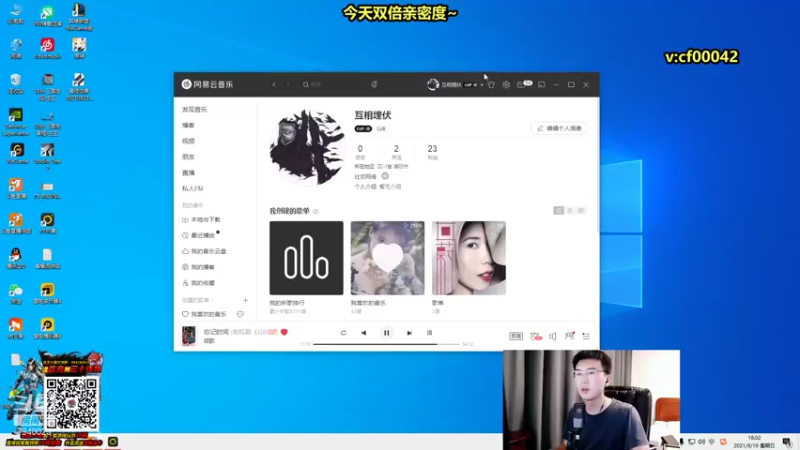The height and width of the screenshot is (450, 800).
Task: Click the large profile avatar picture
Action: coord(308,147)
